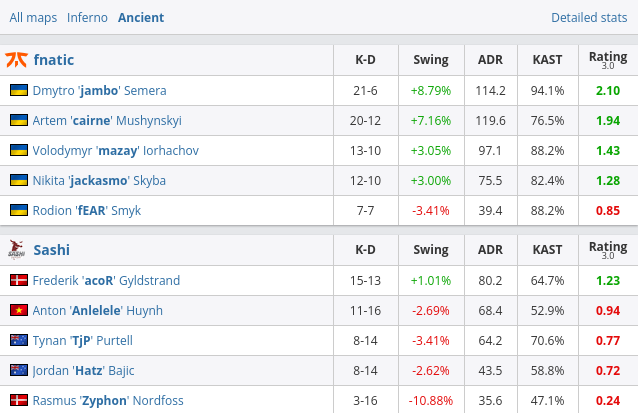
Task: Click the fnatic team logo icon
Action: (x=16, y=60)
